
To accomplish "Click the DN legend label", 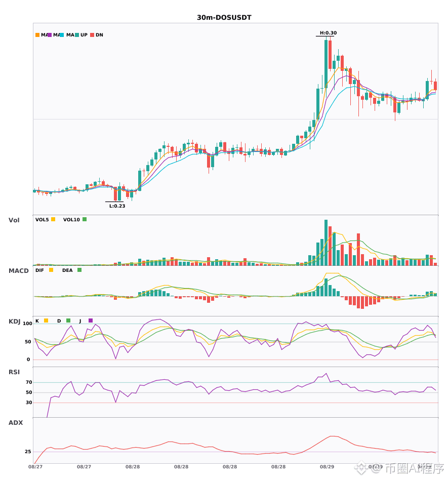I will click(x=99, y=35).
